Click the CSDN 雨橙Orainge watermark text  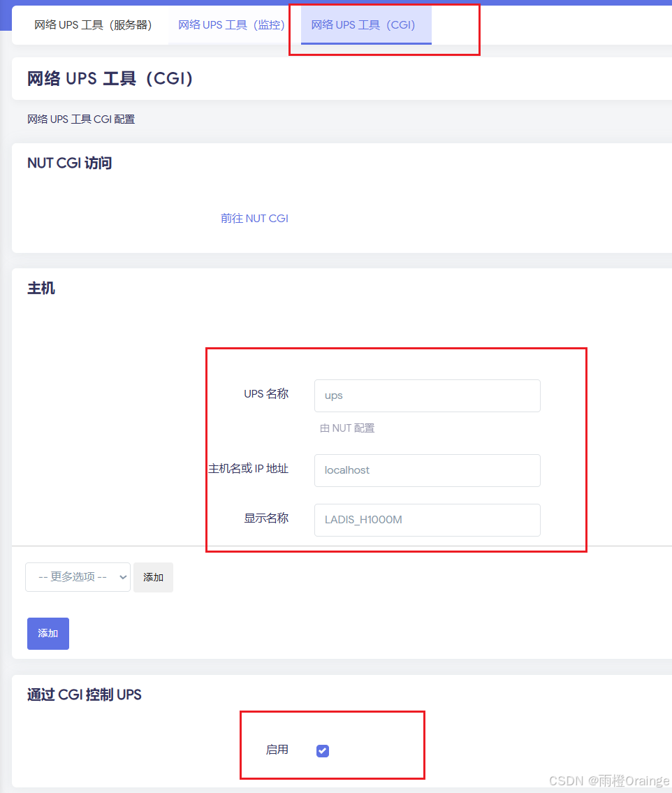click(x=609, y=781)
